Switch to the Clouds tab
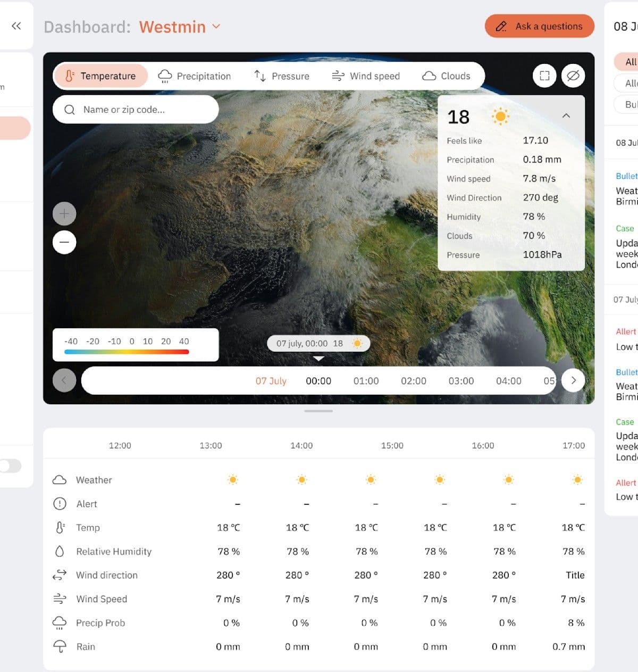 coord(446,76)
